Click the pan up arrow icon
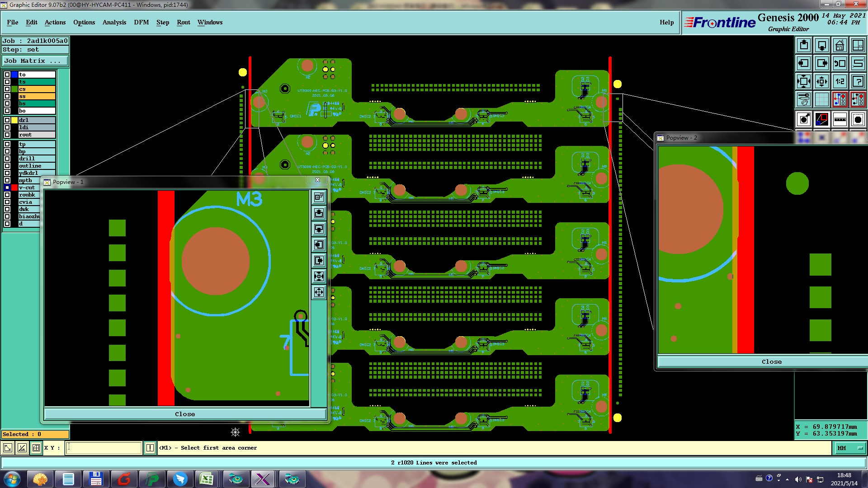The image size is (868, 488). point(803,45)
